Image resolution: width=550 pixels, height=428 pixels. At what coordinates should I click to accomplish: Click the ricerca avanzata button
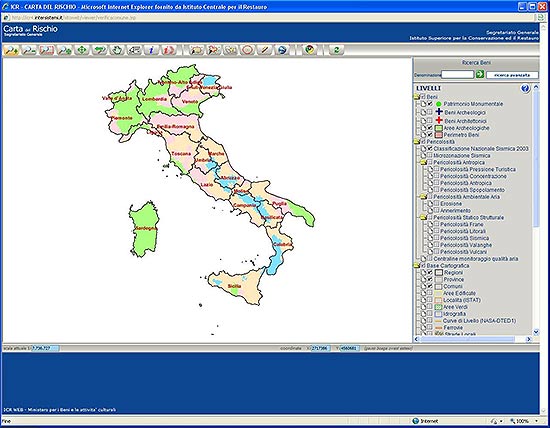pos(512,75)
